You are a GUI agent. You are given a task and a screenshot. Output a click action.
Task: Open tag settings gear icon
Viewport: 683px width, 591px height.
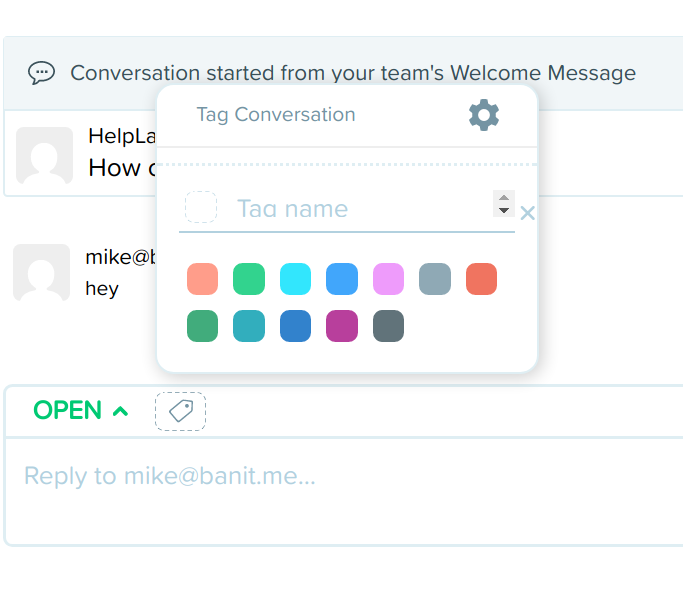484,115
